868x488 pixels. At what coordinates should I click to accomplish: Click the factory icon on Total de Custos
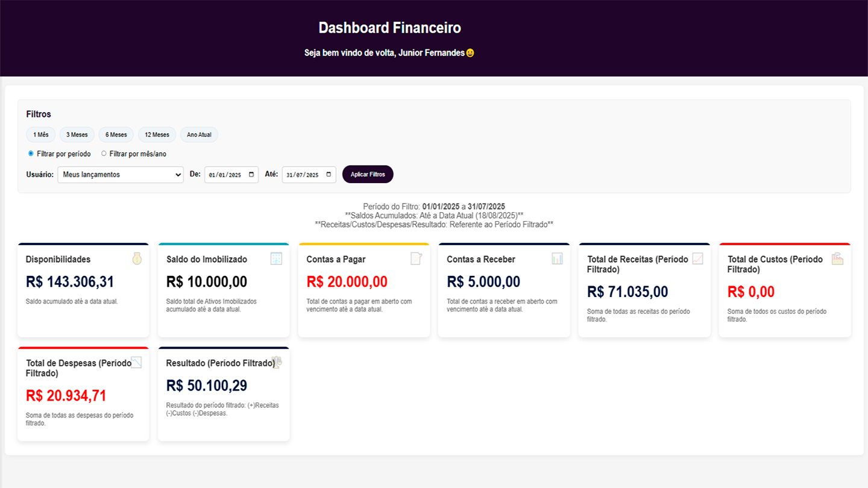point(837,258)
